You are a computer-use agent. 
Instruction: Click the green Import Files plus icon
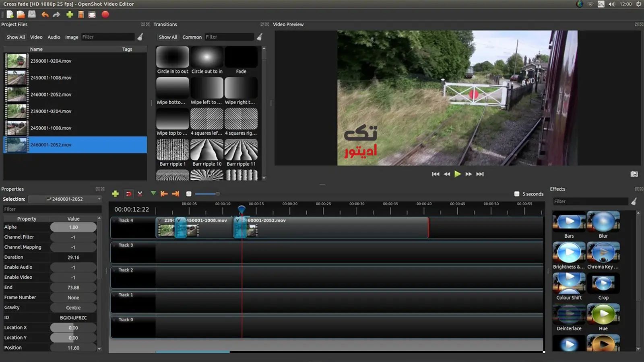70,14
